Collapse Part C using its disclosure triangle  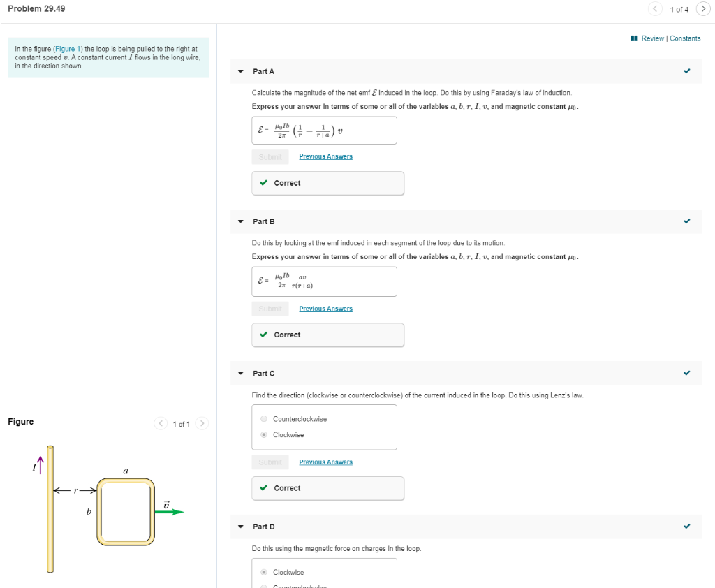[x=240, y=374]
